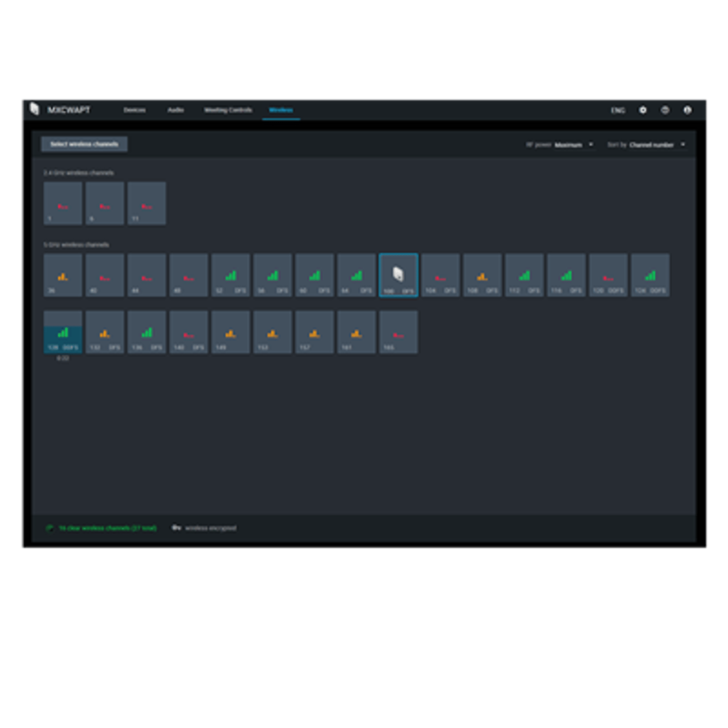Toggle 5 GHz channel 52 DFS tile

coord(231,275)
